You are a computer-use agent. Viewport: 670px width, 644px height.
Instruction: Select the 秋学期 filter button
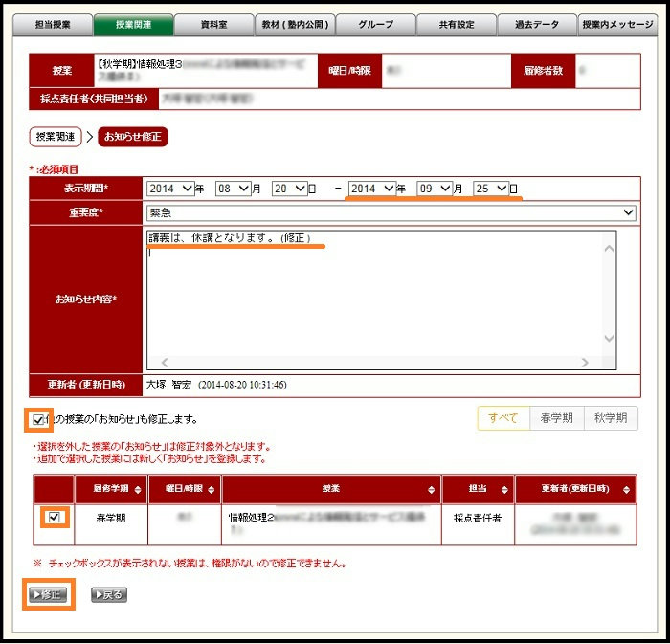pyautogui.click(x=610, y=418)
